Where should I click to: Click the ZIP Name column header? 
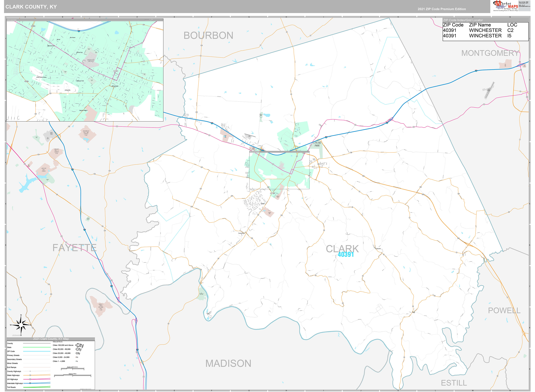point(480,25)
